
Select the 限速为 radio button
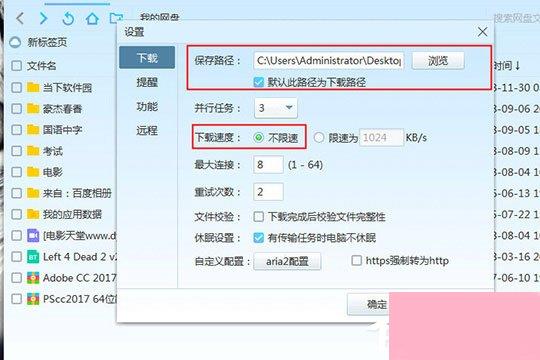pyautogui.click(x=319, y=138)
